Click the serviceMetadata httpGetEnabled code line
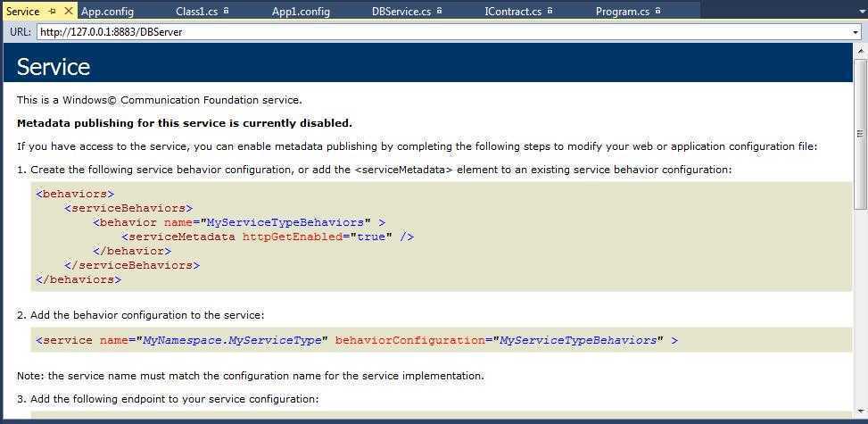This screenshot has width=868, height=424. [268, 237]
